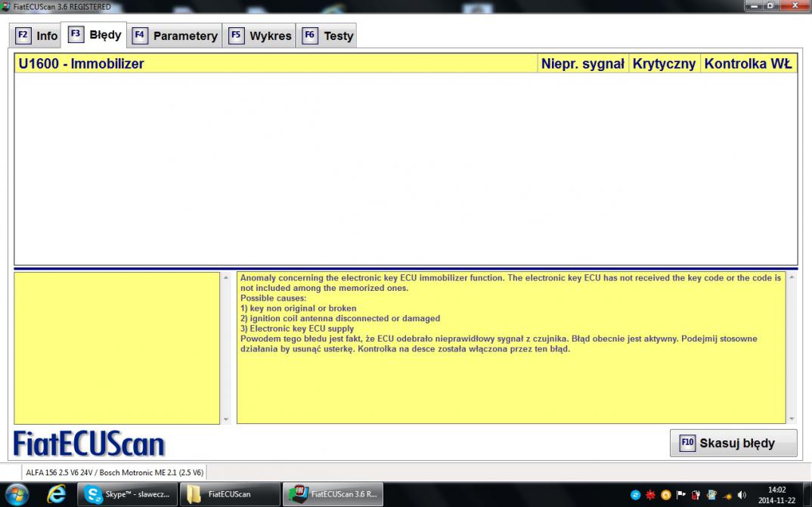The width and height of the screenshot is (812, 507).
Task: Open the clock showing 14:02
Action: (x=776, y=495)
